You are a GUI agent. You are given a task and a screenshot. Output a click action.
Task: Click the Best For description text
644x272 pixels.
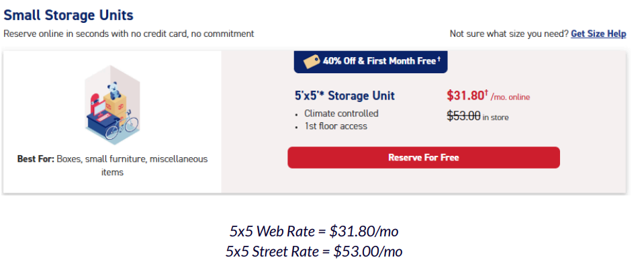(x=112, y=165)
